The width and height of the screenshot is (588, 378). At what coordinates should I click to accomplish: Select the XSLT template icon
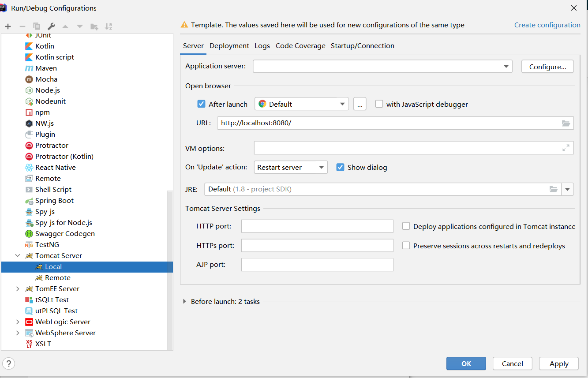(x=29, y=344)
